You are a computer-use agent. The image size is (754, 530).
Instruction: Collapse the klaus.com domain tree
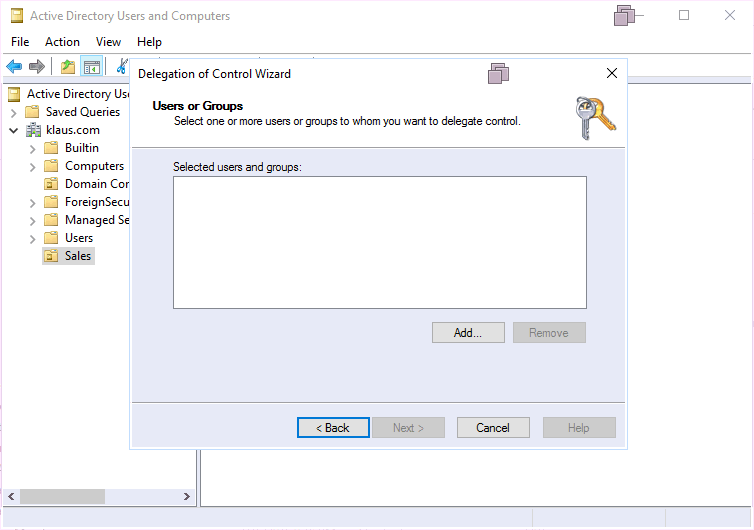tap(14, 130)
